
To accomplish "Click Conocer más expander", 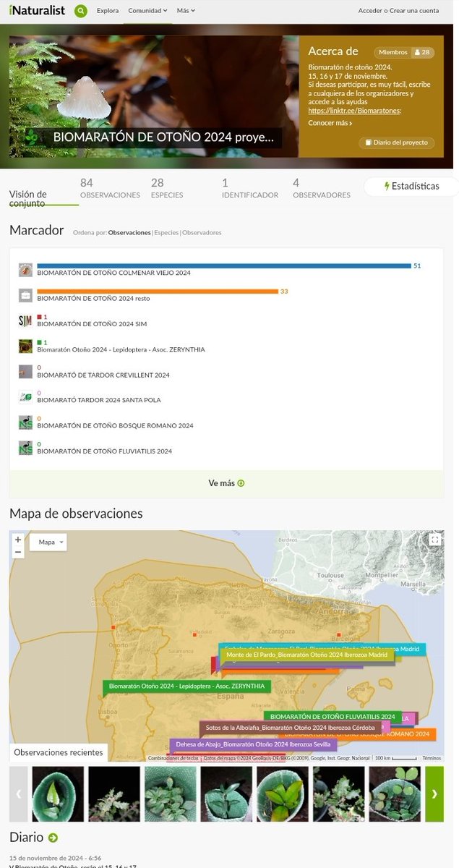I will pyautogui.click(x=330, y=123).
